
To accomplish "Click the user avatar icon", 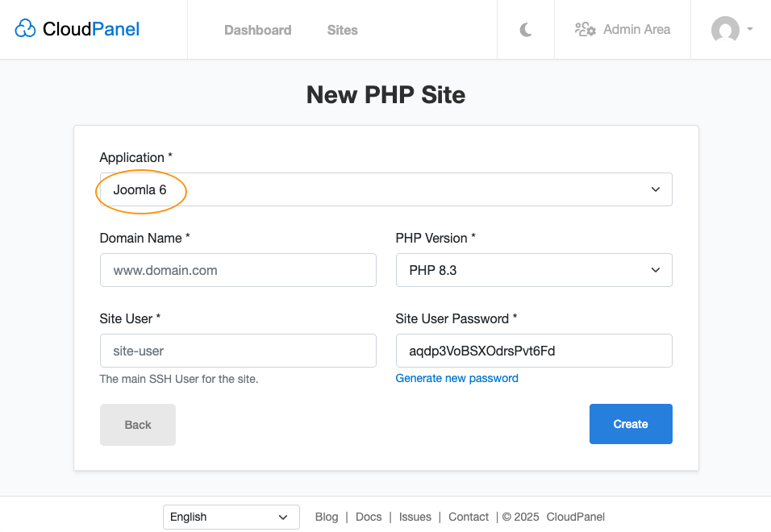I will click(x=723, y=31).
